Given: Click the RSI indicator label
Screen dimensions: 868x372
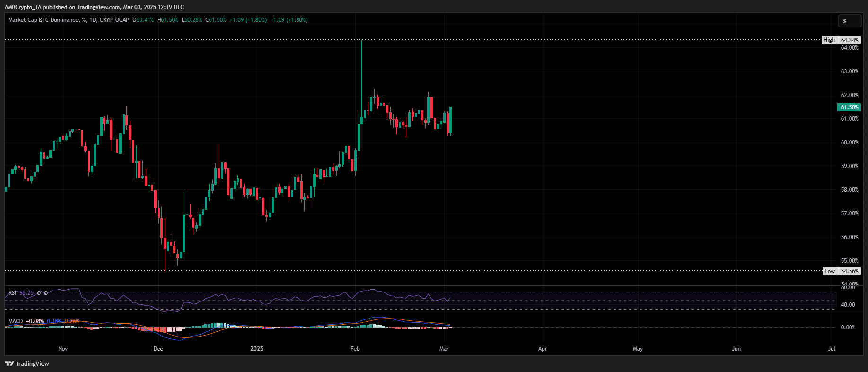Looking at the screenshot, I should [12, 293].
